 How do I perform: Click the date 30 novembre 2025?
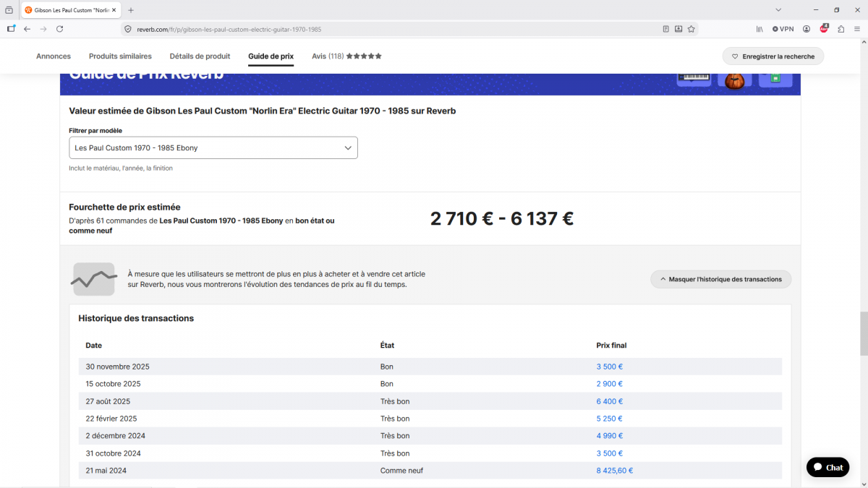click(x=117, y=367)
